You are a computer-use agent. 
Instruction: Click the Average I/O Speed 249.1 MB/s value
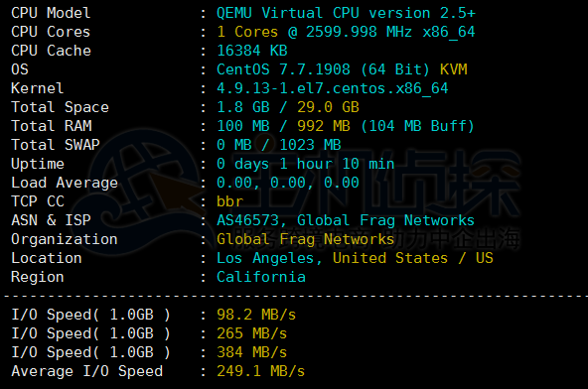coord(260,371)
